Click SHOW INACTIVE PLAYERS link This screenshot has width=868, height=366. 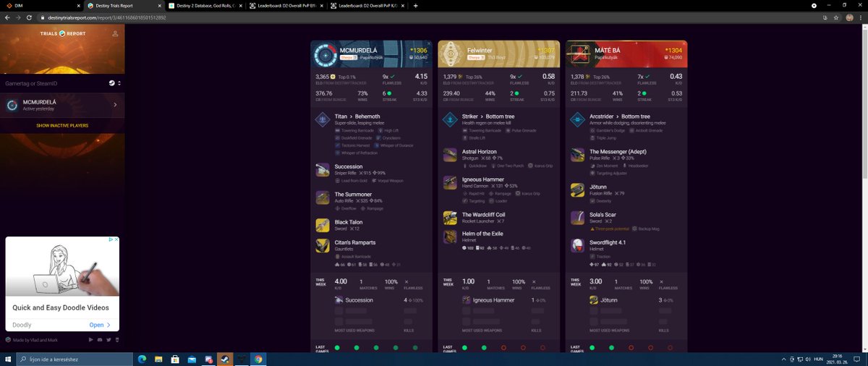(62, 125)
